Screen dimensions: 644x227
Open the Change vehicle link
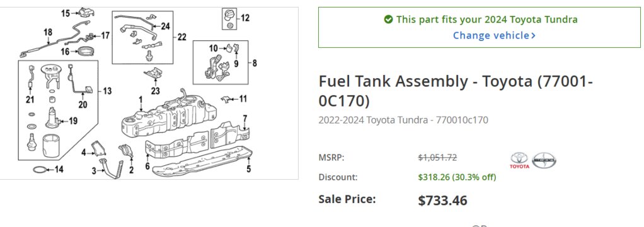[494, 35]
